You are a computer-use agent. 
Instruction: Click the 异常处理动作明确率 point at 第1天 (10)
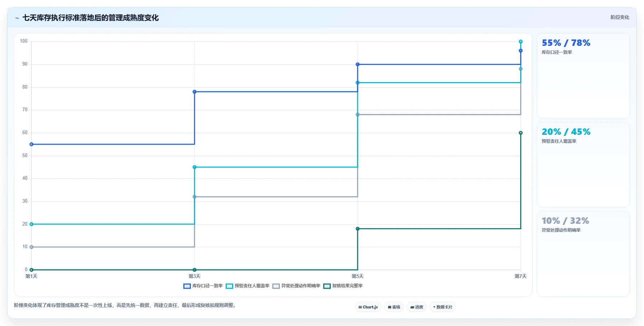point(32,247)
